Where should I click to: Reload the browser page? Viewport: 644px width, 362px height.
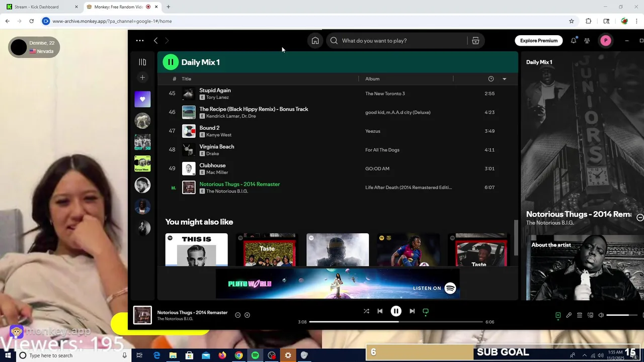tap(31, 21)
